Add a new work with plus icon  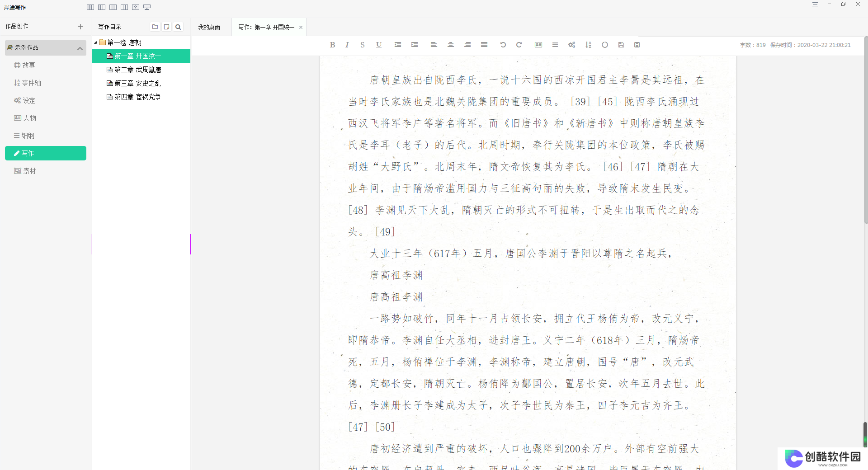[x=80, y=27]
